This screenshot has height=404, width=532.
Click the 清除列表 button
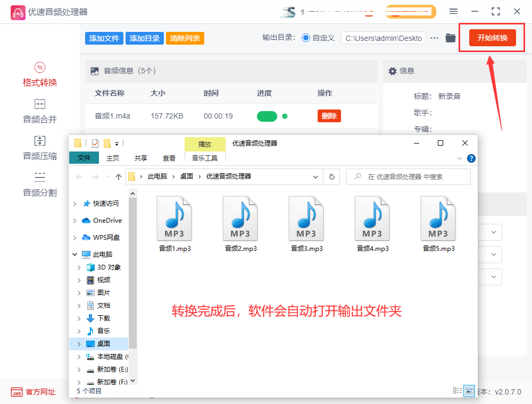click(x=185, y=38)
